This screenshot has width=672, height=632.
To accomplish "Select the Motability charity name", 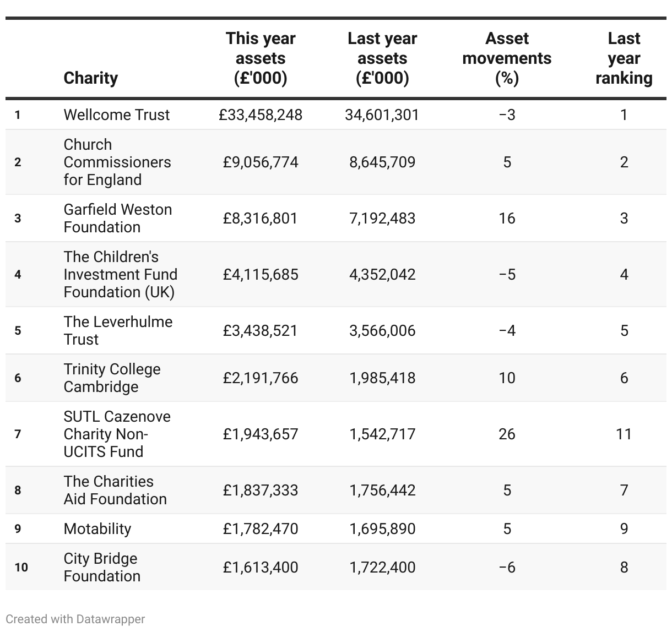I will [97, 529].
